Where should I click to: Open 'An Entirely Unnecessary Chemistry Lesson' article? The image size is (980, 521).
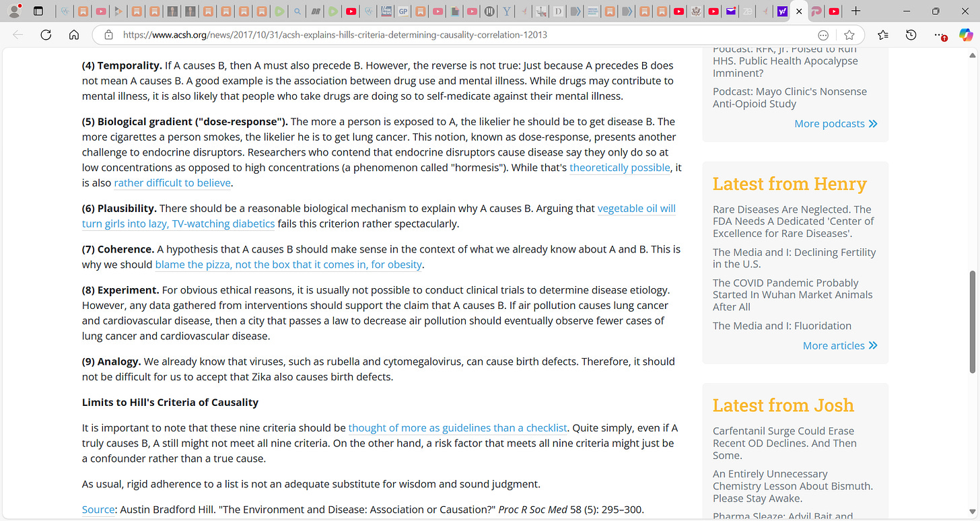coord(793,486)
